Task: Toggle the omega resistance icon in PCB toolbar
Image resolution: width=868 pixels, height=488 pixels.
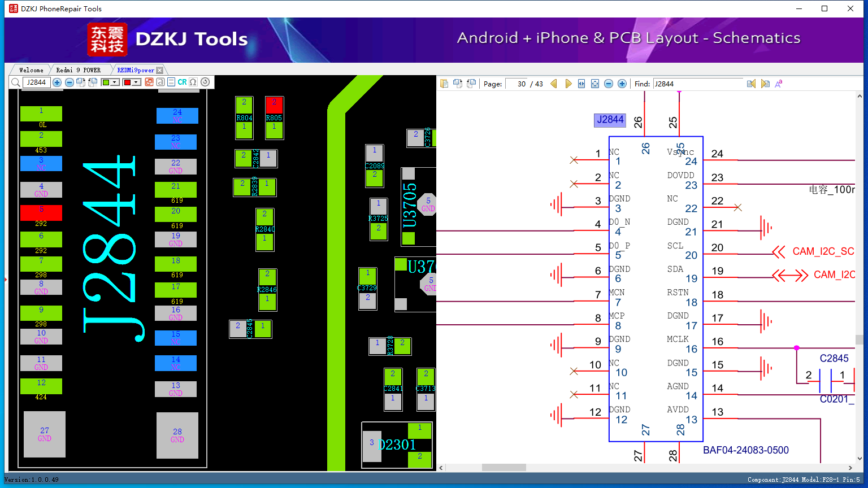Action: pos(193,82)
